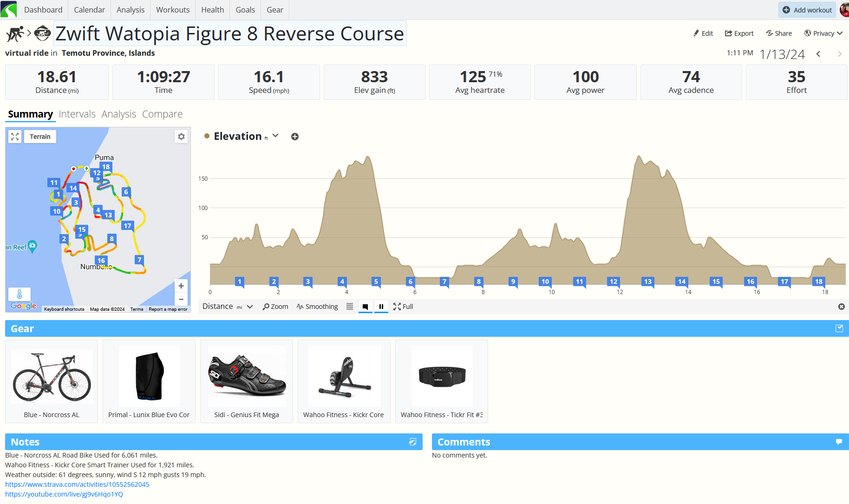
Task: Open map settings gear
Action: click(x=181, y=137)
